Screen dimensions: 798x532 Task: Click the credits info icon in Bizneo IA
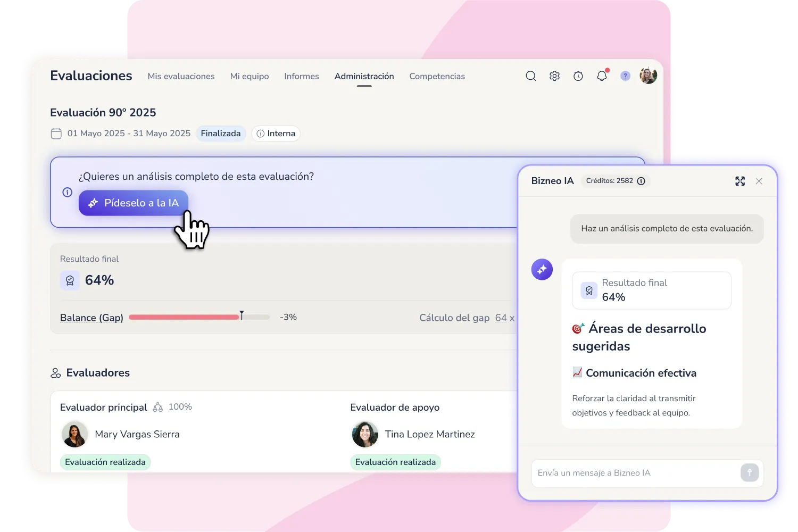(x=642, y=181)
